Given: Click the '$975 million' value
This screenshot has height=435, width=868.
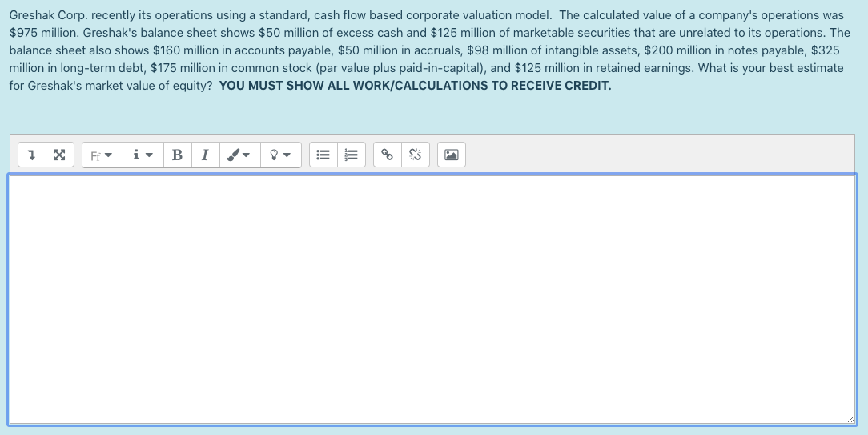Looking at the screenshot, I should point(42,33).
